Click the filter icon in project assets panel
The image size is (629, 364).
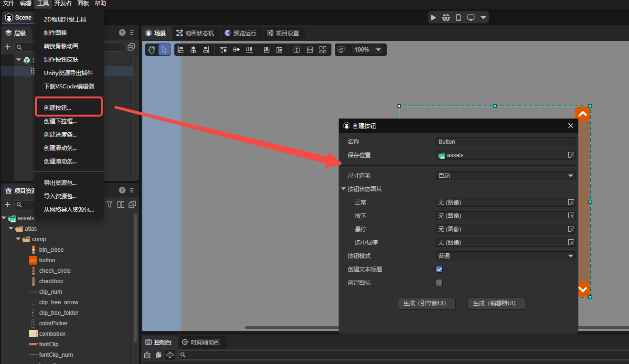click(109, 204)
